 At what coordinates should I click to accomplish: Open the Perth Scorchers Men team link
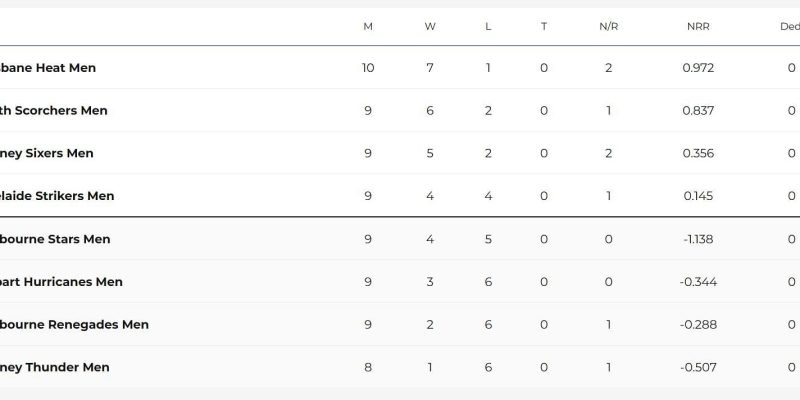54,111
